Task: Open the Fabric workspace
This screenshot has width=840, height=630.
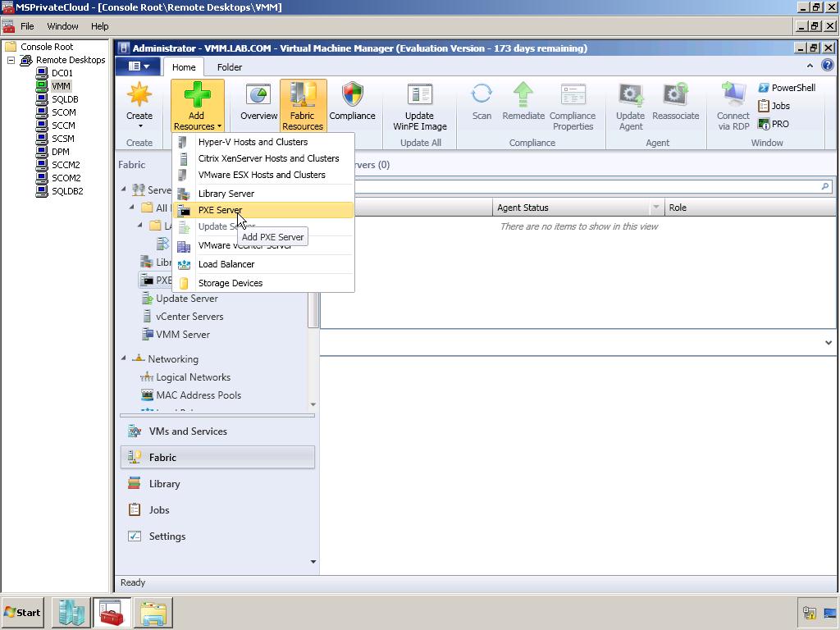Action: tap(217, 458)
